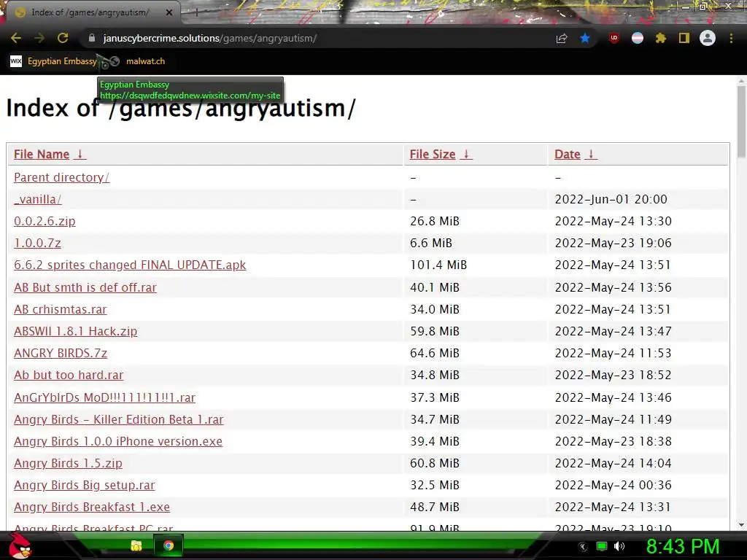
Task: Close the Index of /games/angryautism/ tab
Action: pyautogui.click(x=169, y=13)
